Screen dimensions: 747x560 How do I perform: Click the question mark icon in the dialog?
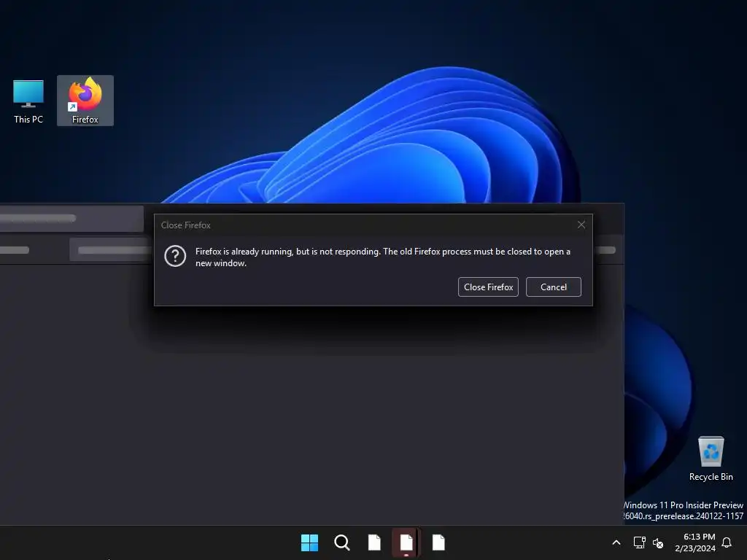pyautogui.click(x=175, y=256)
